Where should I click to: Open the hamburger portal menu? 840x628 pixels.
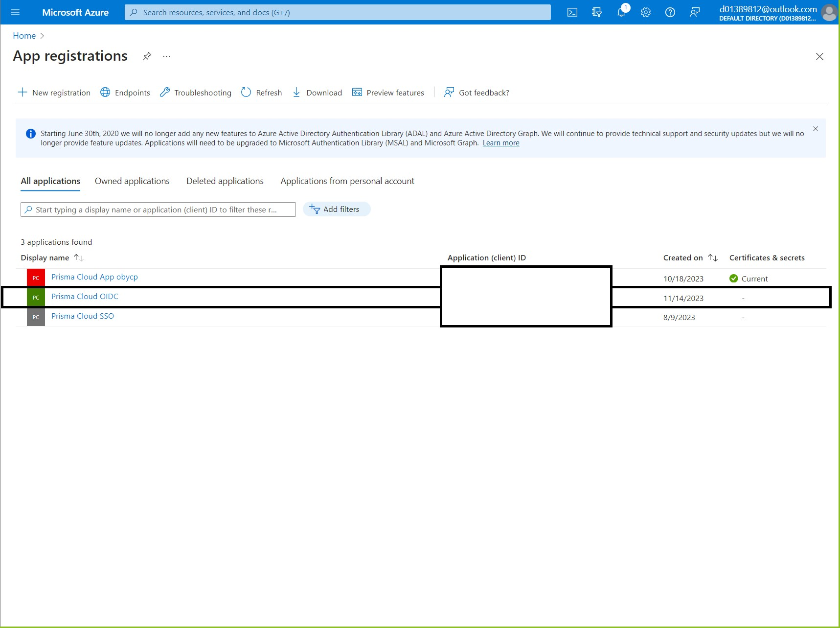pos(15,12)
